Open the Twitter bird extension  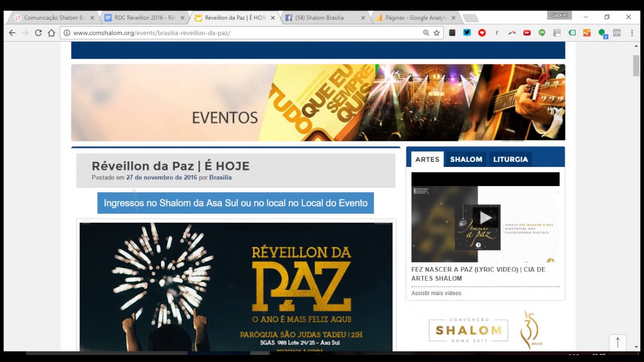(467, 33)
